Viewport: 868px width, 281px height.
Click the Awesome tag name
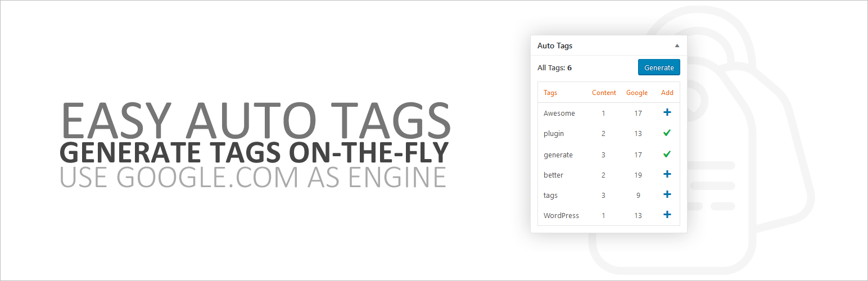tap(559, 113)
